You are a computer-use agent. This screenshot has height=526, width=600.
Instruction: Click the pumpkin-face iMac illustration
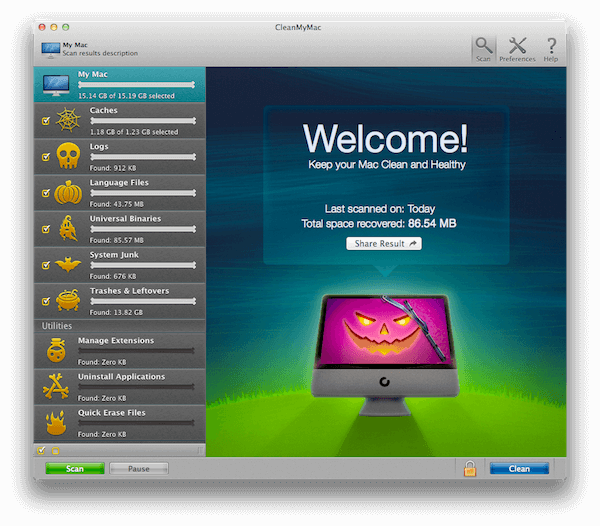click(385, 355)
